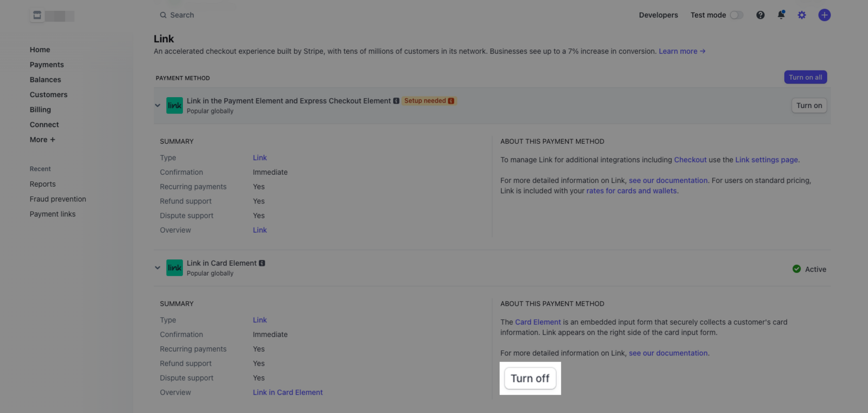This screenshot has height=413, width=868.
Task: Click Turn on all button
Action: 805,77
